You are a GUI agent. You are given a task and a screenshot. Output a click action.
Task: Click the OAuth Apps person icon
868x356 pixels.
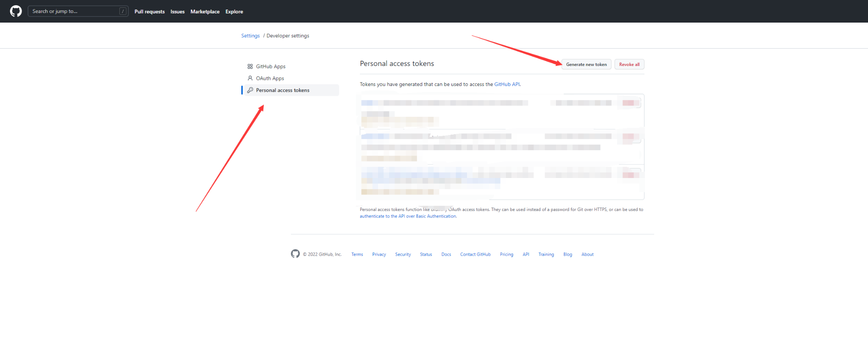point(250,78)
